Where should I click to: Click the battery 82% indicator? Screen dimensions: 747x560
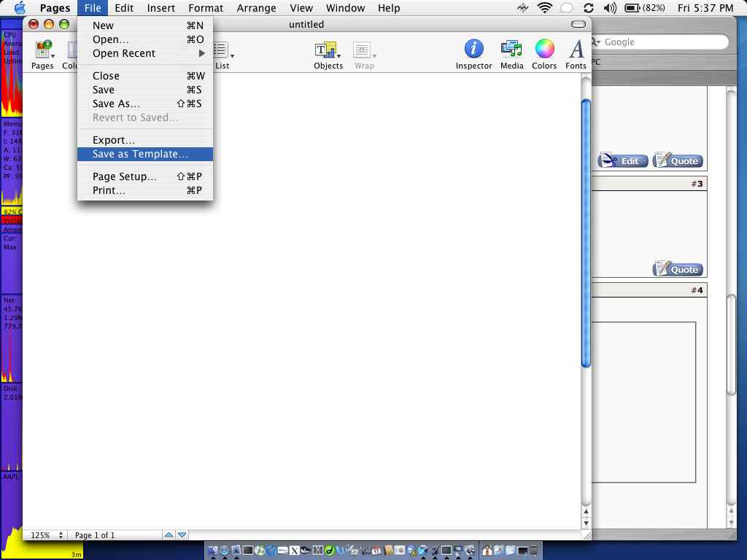click(645, 7)
